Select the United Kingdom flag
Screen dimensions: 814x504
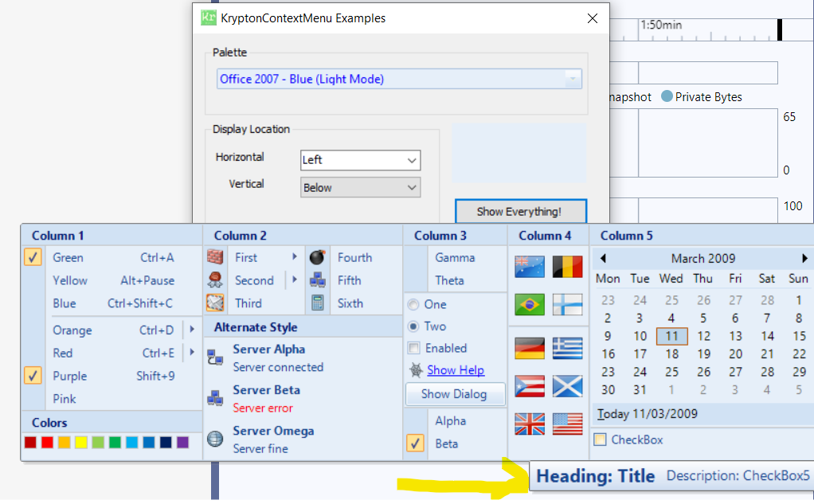[530, 424]
